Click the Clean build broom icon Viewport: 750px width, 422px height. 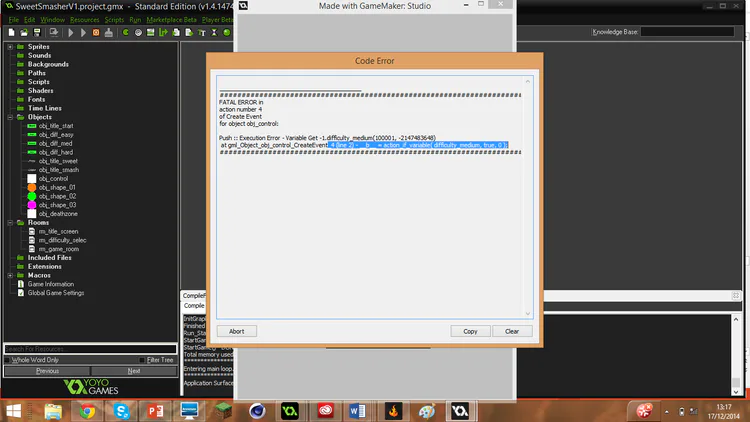(109, 33)
